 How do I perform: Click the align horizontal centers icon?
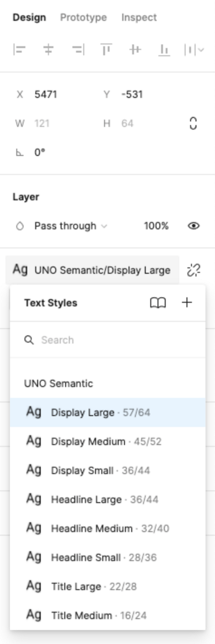pos(49,50)
